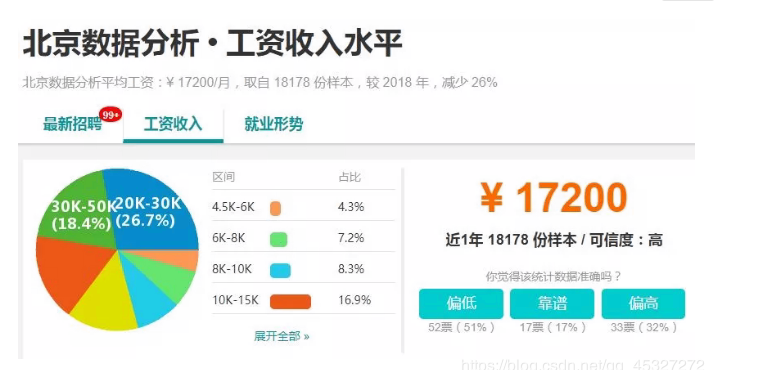The image size is (763, 370).
Task: Click the ¥ 17200 average salary figure
Action: pos(553,198)
